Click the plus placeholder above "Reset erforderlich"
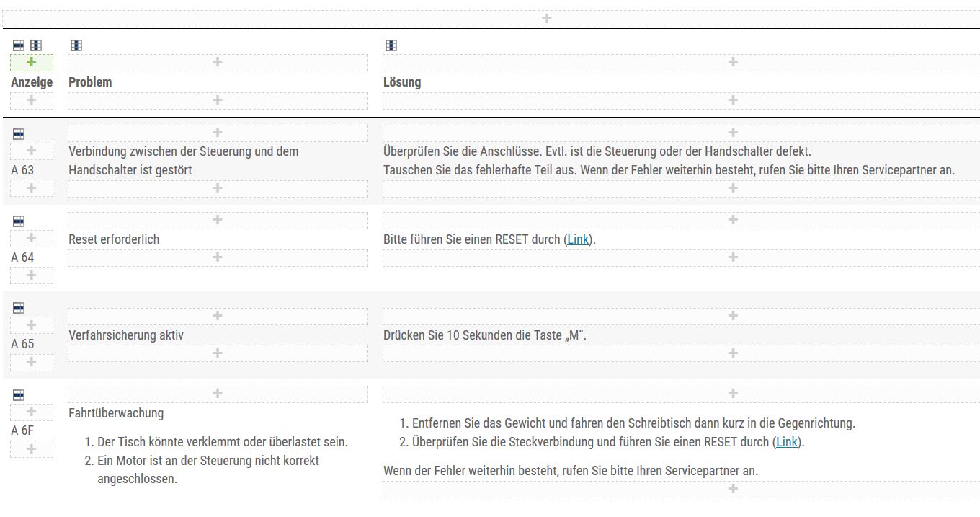This screenshot has height=517, width=980. coord(217,220)
